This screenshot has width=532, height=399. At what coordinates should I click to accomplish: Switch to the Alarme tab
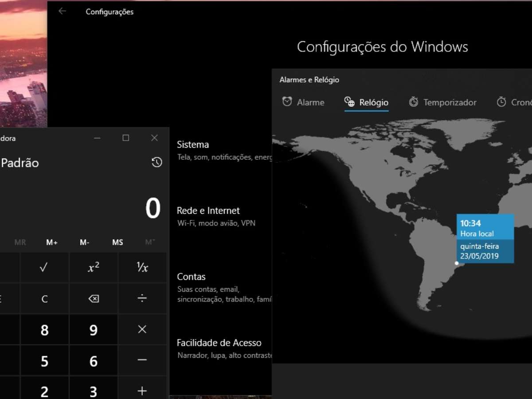pos(304,102)
